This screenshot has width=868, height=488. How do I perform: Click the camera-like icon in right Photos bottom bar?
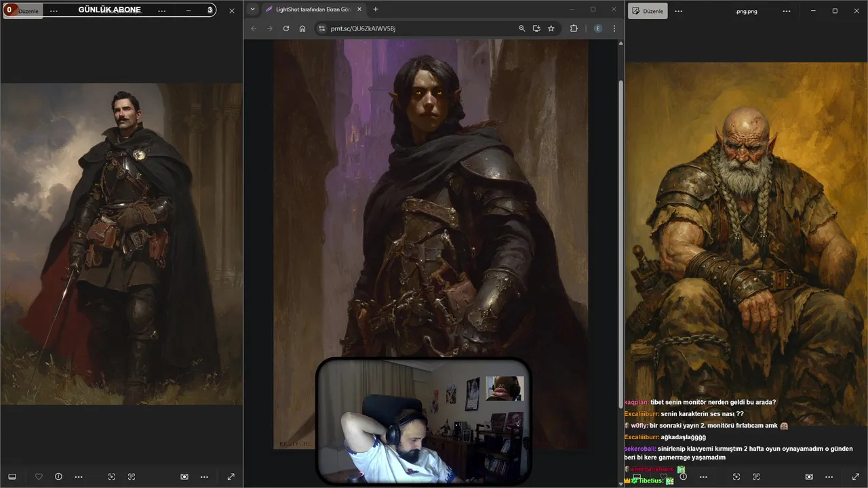809,476
